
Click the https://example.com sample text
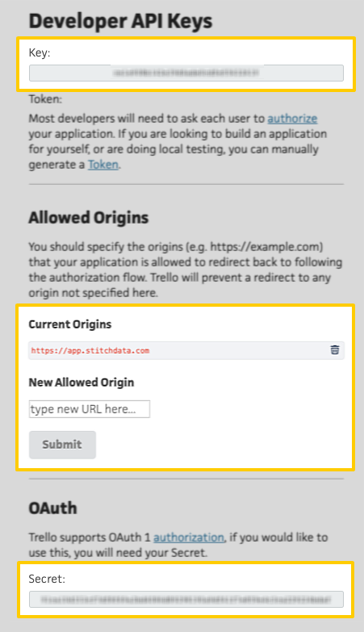point(266,246)
